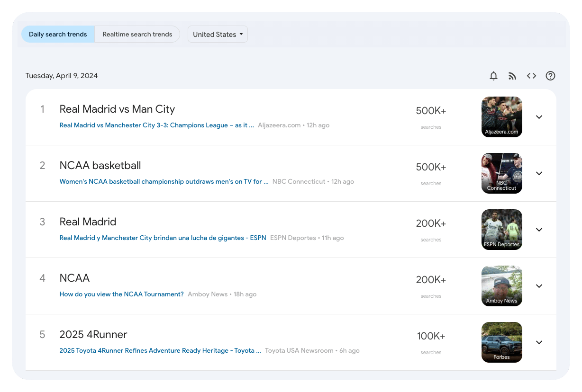Open How do you view the NCAA Tournament link

(x=121, y=294)
